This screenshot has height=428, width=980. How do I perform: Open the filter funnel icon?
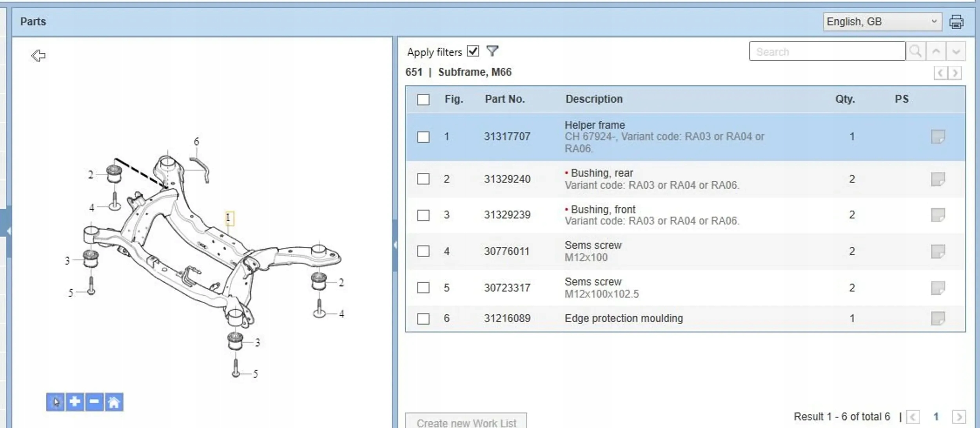tap(492, 51)
